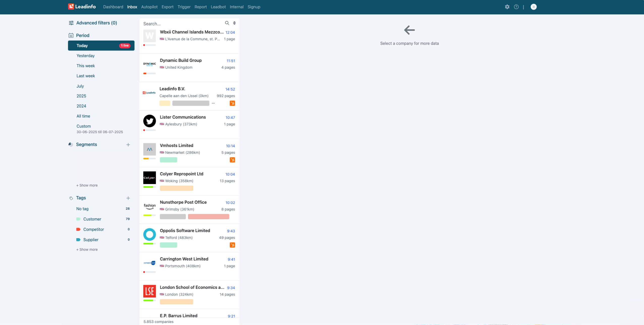The width and height of the screenshot is (644, 325).
Task: Open the Leadbot menu
Action: (218, 7)
